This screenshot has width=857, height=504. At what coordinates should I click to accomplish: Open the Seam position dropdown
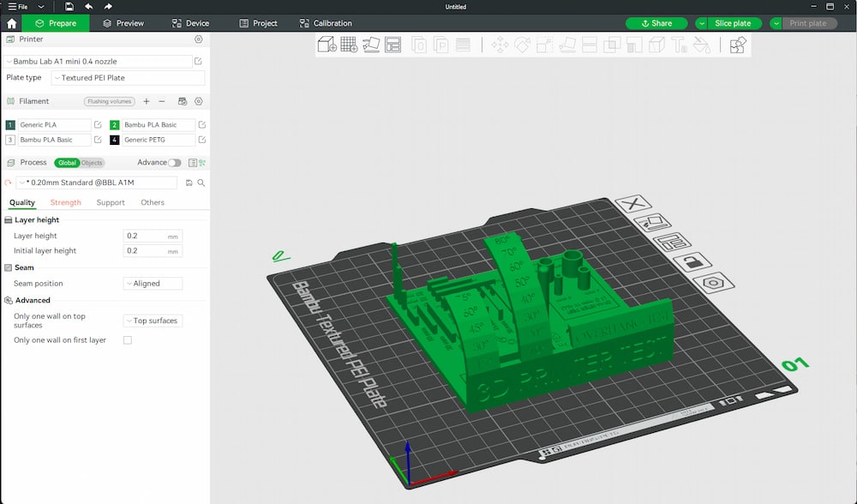[x=153, y=283]
